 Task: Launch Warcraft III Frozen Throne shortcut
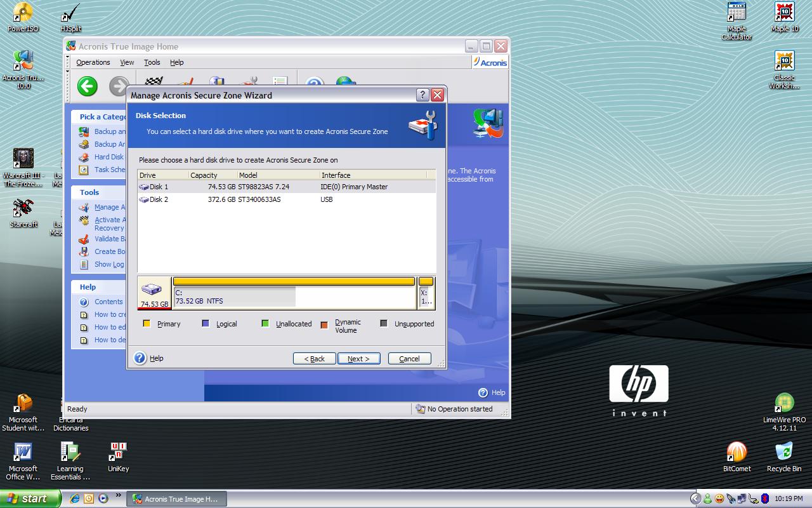23,168
